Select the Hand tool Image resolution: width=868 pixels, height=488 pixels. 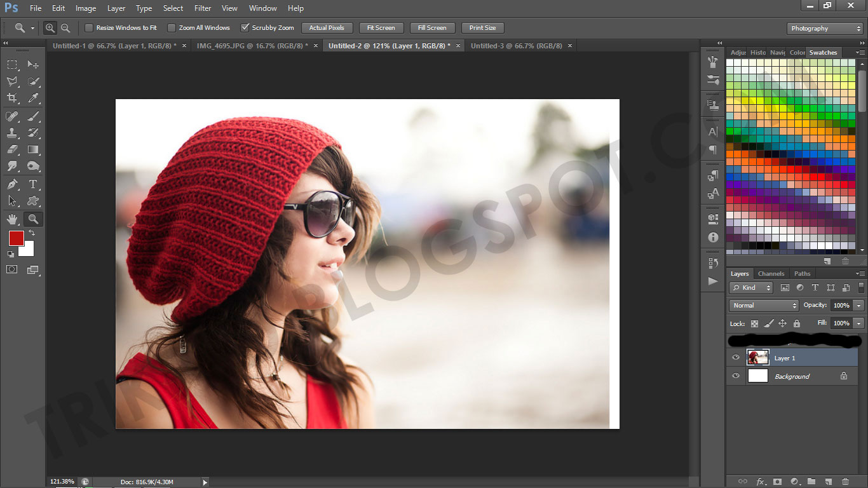pos(12,219)
